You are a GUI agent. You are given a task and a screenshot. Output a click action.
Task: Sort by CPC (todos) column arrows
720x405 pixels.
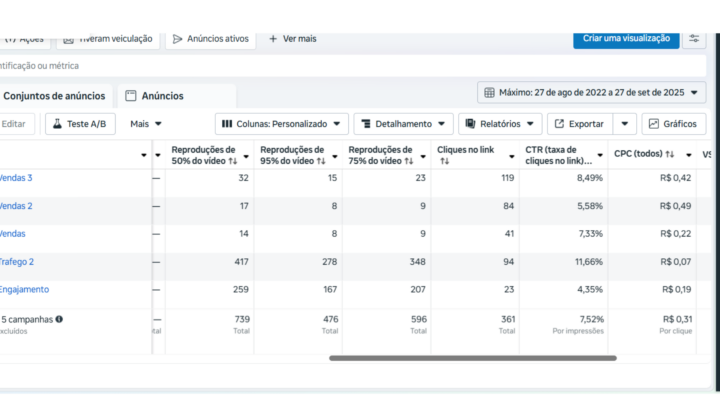(671, 155)
